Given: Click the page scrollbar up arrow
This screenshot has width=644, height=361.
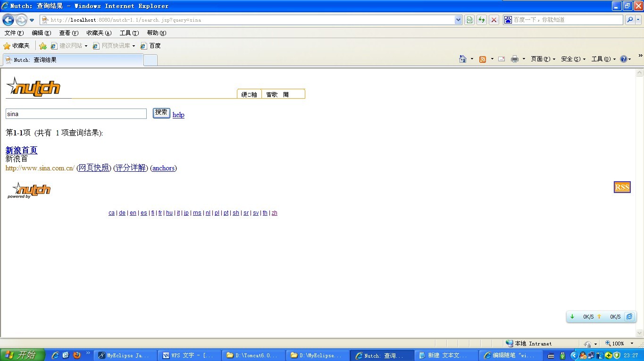Looking at the screenshot, I should [640, 73].
